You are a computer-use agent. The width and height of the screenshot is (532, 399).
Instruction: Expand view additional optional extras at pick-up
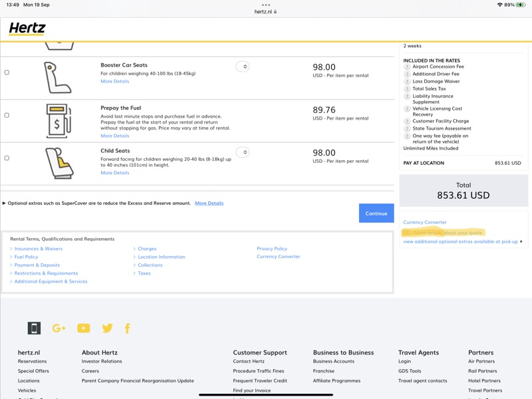[x=462, y=241]
